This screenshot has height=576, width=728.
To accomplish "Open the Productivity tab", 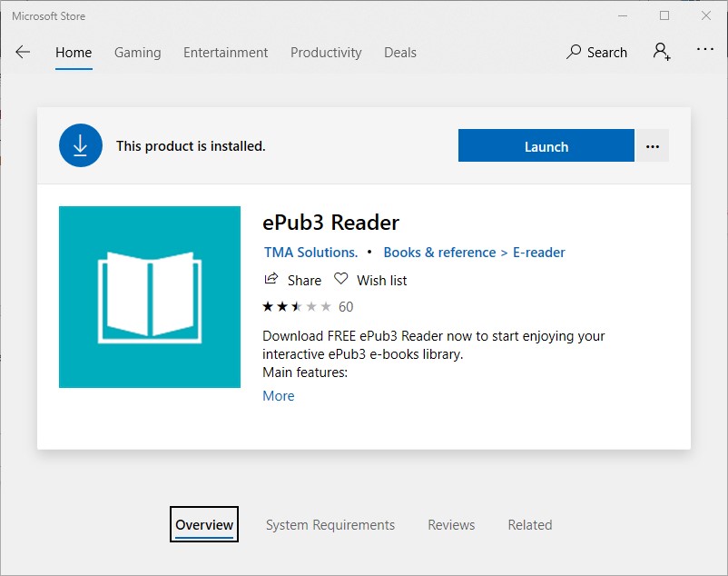I will pyautogui.click(x=326, y=53).
